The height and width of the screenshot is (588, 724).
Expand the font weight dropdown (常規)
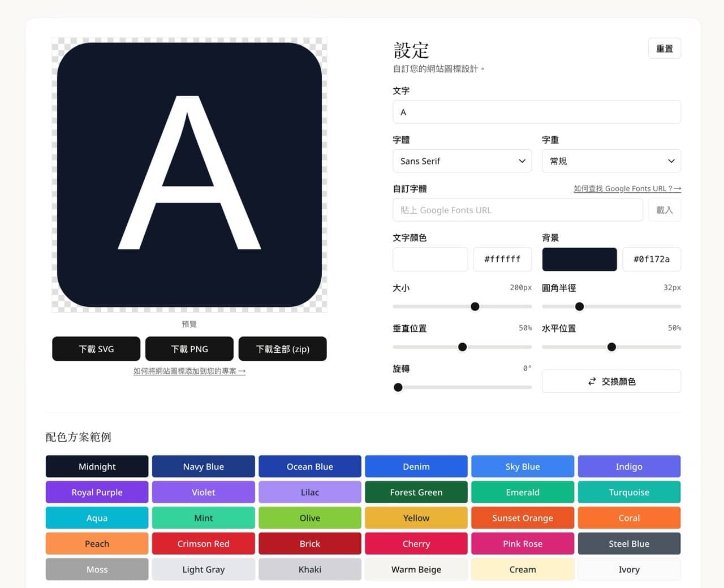click(x=611, y=161)
